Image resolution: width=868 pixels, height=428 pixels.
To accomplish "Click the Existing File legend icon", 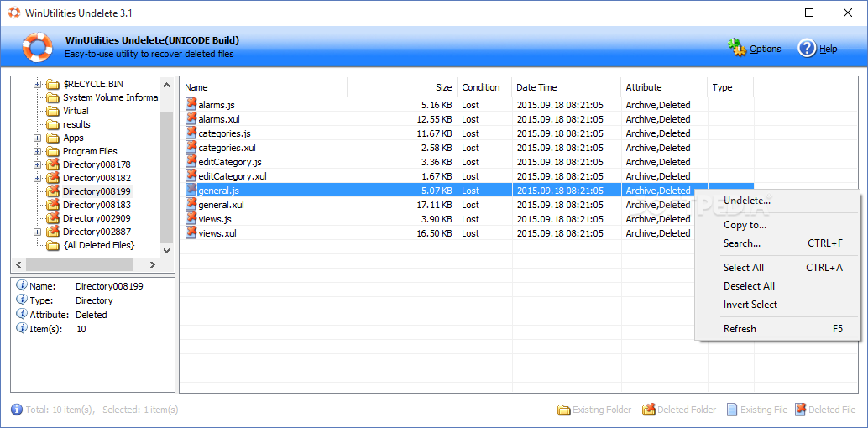I will [x=732, y=410].
